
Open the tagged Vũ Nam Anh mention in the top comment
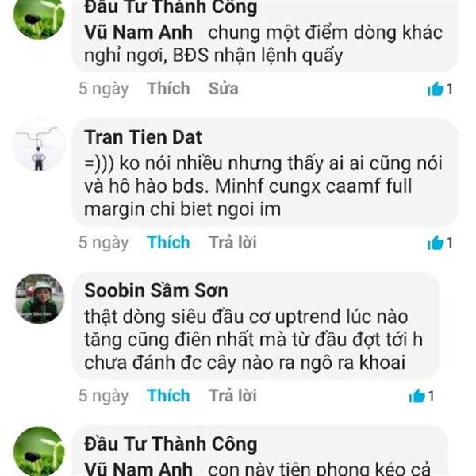tap(138, 33)
